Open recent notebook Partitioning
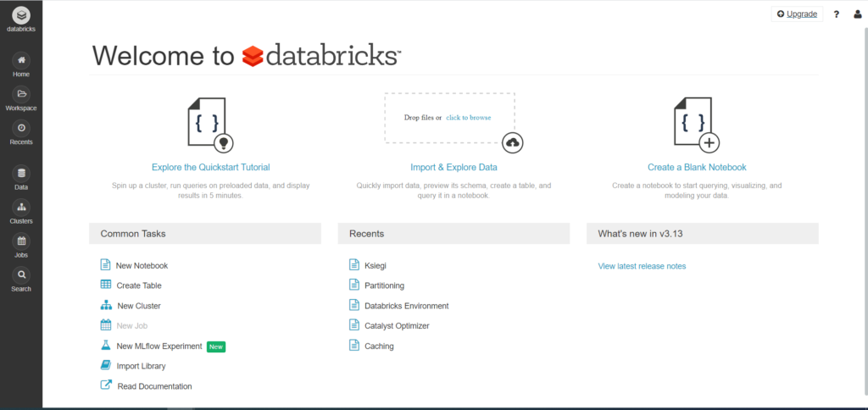This screenshot has width=868, height=410. coord(384,285)
